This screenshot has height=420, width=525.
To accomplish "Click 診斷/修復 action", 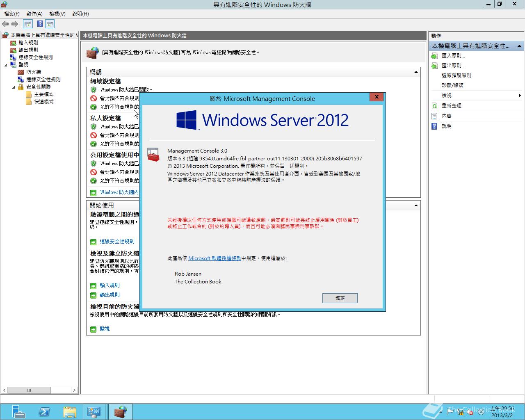I will coord(452,85).
